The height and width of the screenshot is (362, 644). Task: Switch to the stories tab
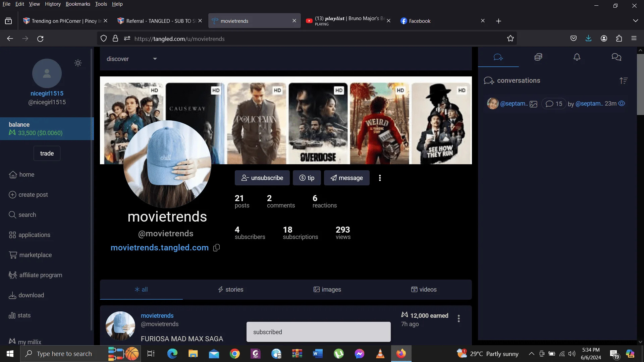tap(230, 290)
